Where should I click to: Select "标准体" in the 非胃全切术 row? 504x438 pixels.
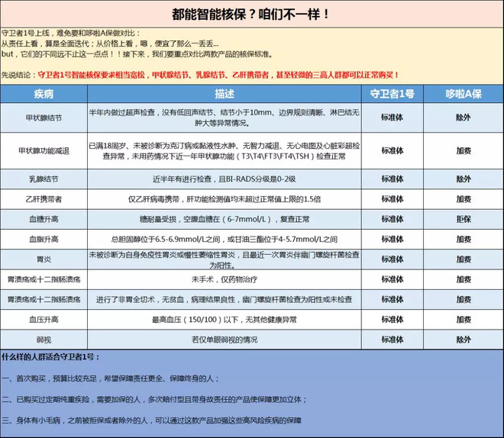tap(393, 299)
